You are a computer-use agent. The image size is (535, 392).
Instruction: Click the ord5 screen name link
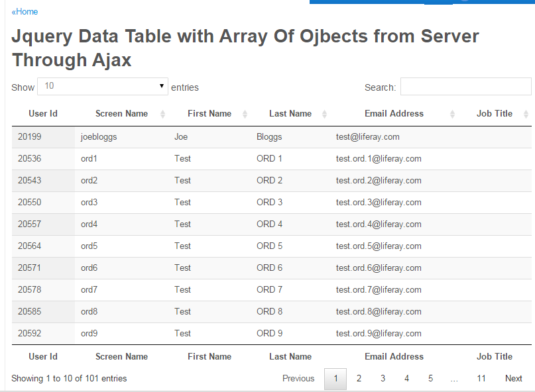pyautogui.click(x=89, y=246)
